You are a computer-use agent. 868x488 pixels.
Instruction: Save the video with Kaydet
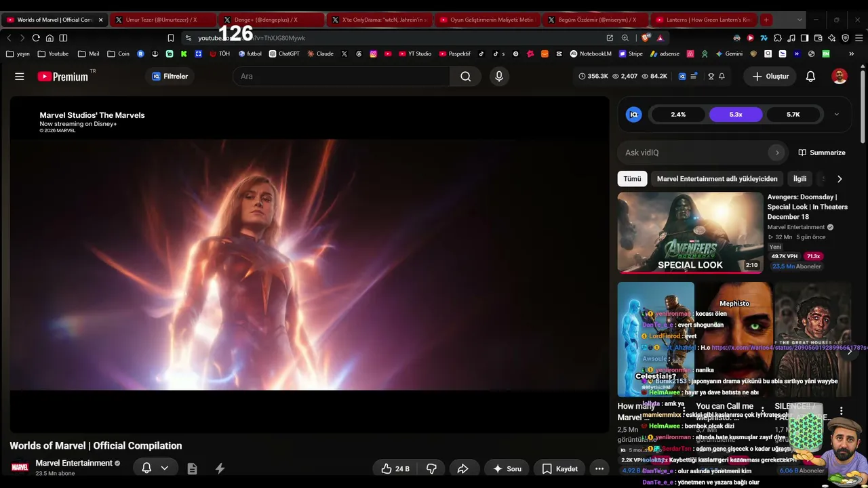point(559,468)
